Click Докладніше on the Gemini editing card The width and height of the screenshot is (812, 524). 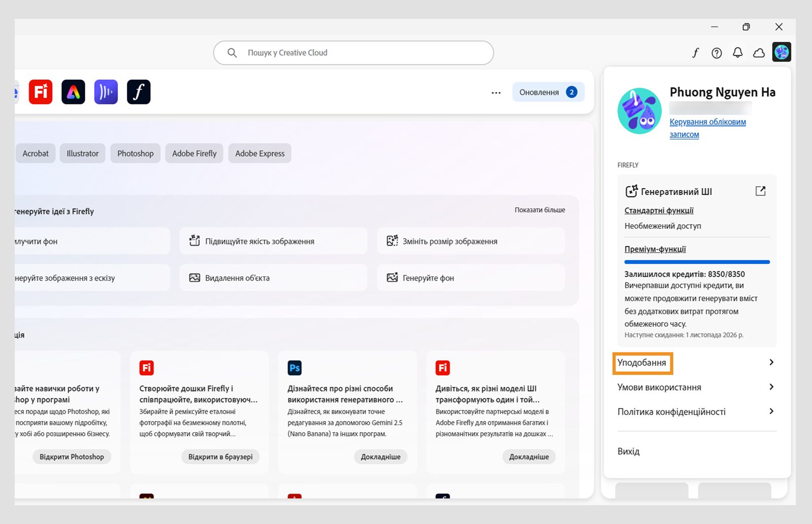click(x=381, y=457)
